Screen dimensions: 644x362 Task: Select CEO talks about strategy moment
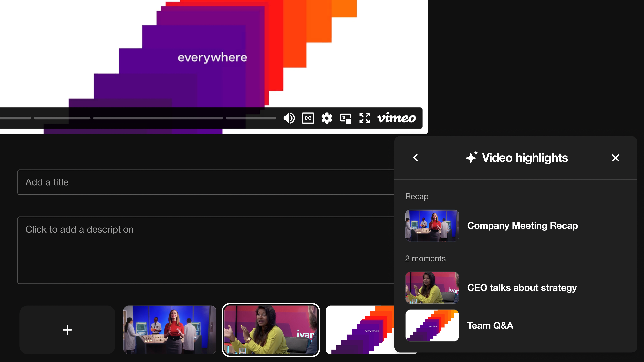point(522,288)
